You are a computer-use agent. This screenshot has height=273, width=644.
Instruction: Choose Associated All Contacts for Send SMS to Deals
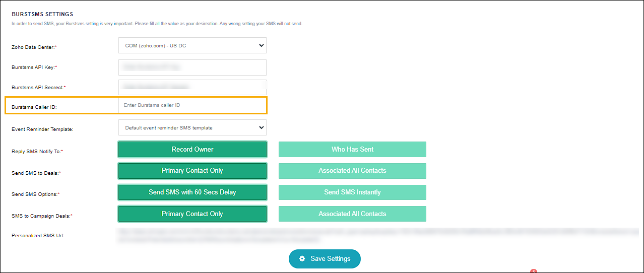tap(352, 171)
